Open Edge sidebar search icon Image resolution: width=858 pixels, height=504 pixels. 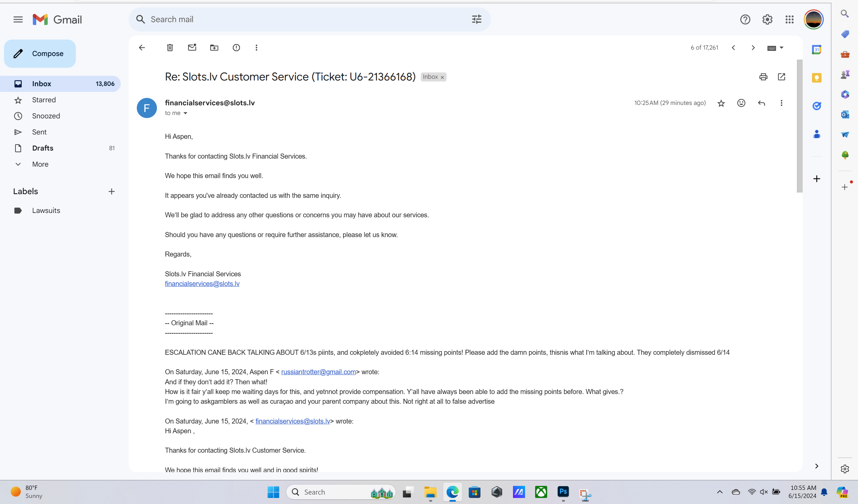pos(844,14)
